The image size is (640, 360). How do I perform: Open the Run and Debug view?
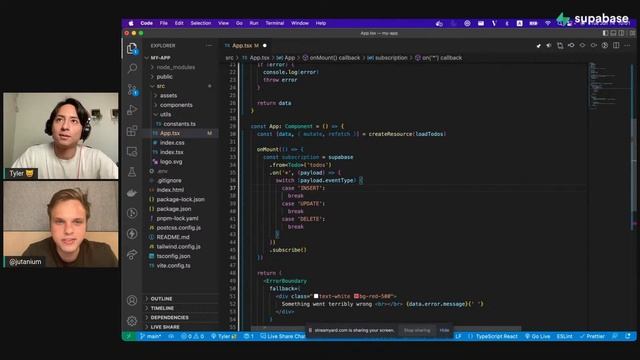click(132, 110)
